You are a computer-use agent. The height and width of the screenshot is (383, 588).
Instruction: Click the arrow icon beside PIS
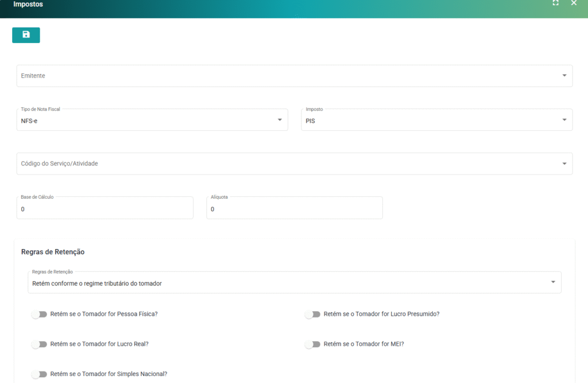(564, 120)
